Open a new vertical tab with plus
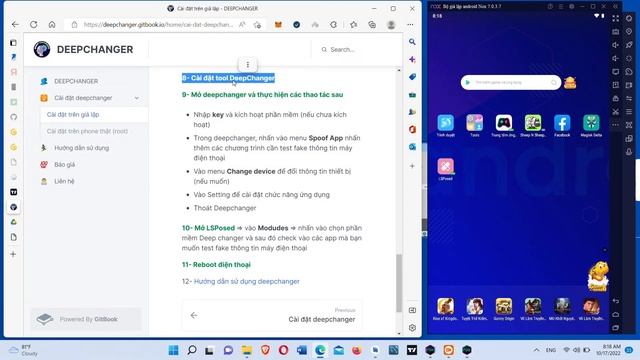This screenshot has height=360, width=640. tap(13, 254)
